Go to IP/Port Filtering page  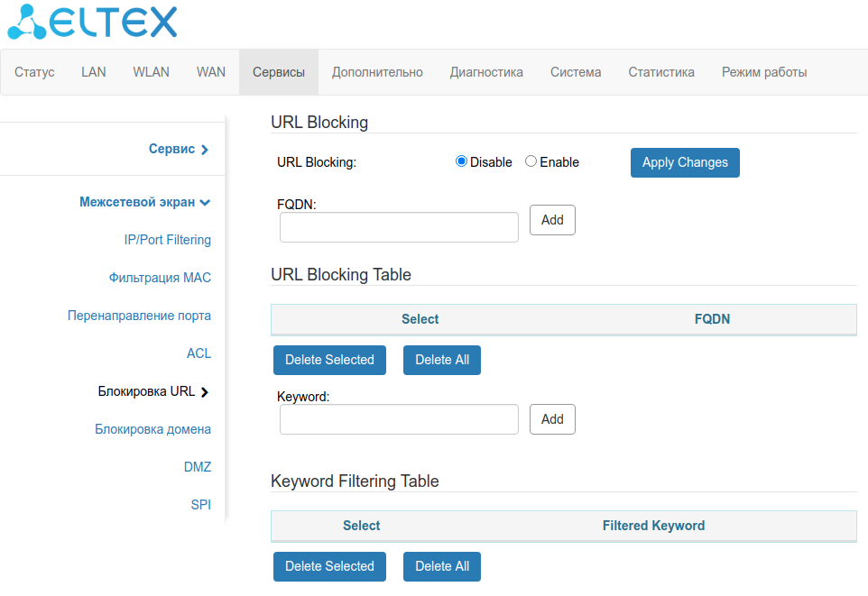pos(167,240)
